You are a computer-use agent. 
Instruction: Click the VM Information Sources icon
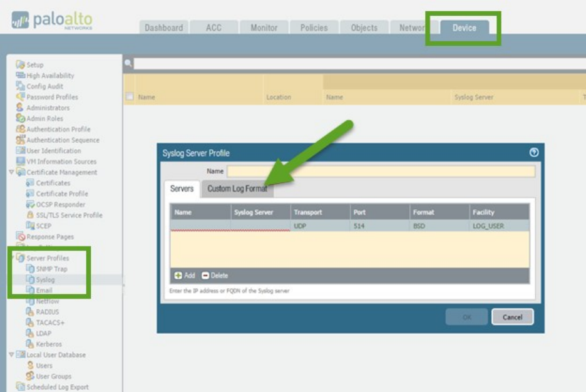point(20,162)
